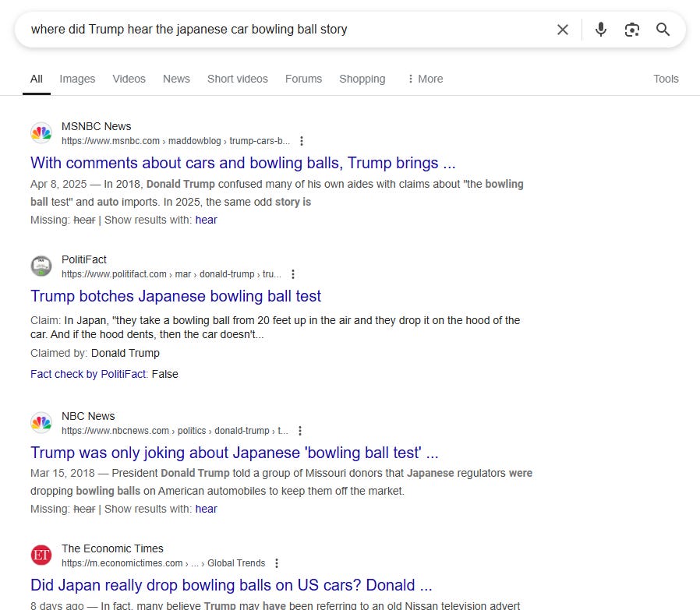Open options menu for NBC News result
The image size is (700, 610).
tap(300, 431)
